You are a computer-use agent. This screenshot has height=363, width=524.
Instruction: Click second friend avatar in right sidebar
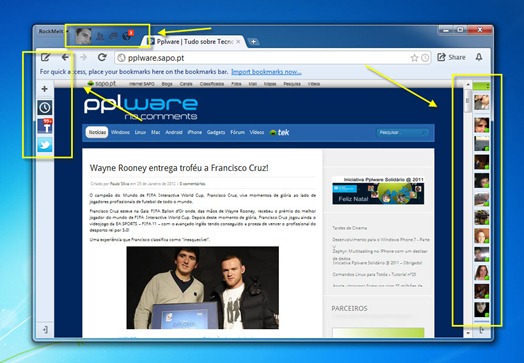482,125
